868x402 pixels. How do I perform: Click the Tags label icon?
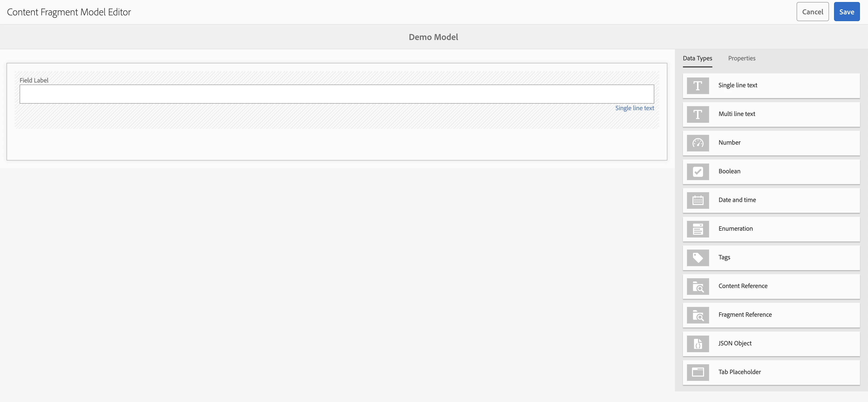click(x=698, y=258)
